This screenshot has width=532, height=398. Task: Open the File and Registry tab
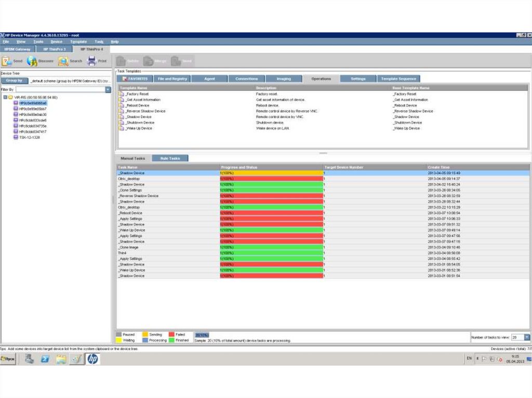172,79
